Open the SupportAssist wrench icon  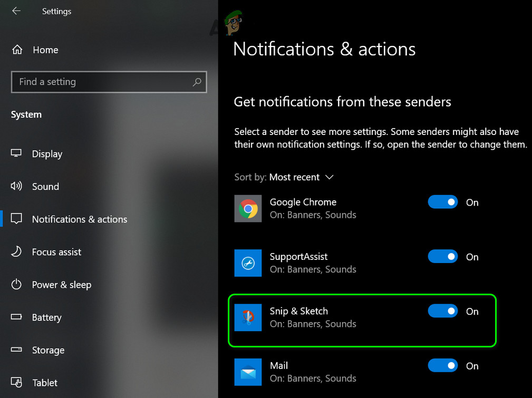click(x=248, y=263)
